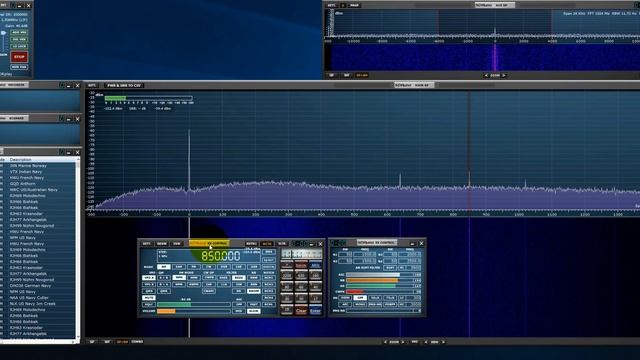Click PWR & SNR TO CSV
The image size is (640, 360).
(x=124, y=85)
